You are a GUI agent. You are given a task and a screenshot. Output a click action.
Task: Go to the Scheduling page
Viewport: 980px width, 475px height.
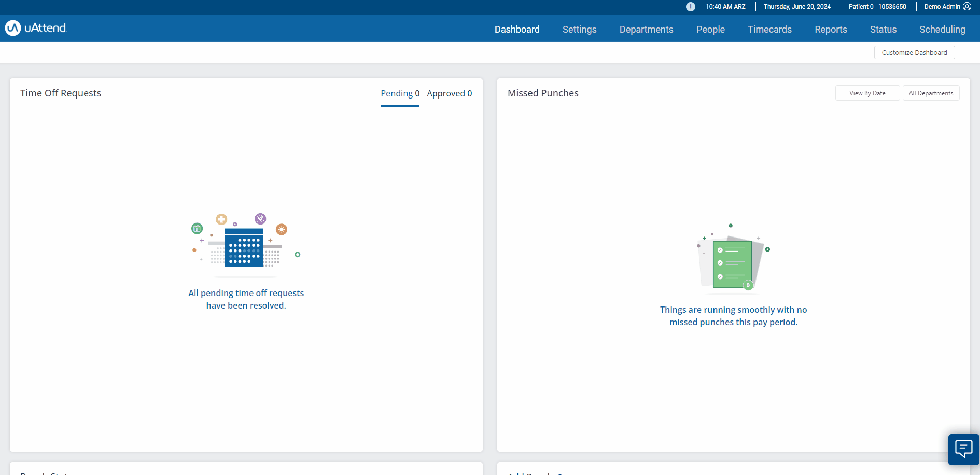[942, 30]
